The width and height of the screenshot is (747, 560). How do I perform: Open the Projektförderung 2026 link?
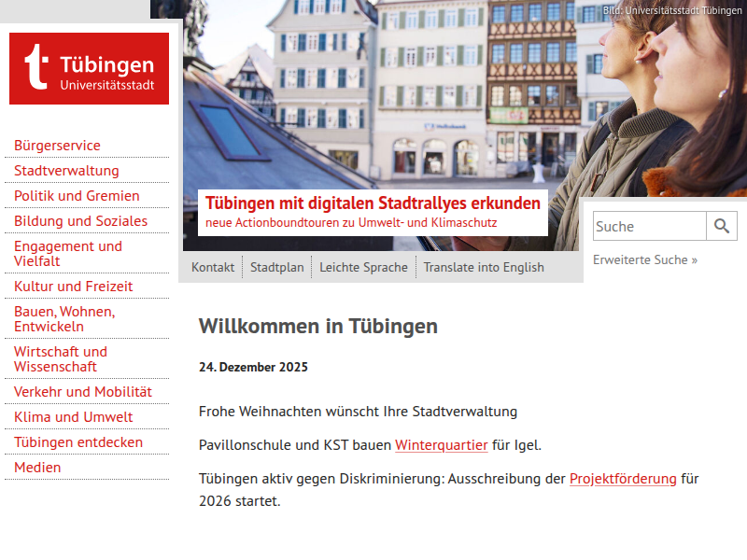[623, 478]
